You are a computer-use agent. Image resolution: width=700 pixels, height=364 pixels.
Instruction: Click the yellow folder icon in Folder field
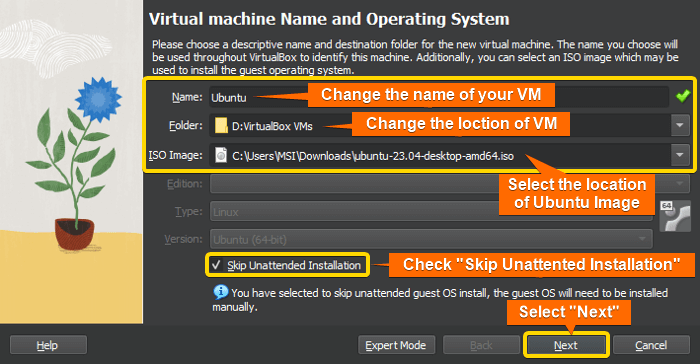pyautogui.click(x=221, y=126)
